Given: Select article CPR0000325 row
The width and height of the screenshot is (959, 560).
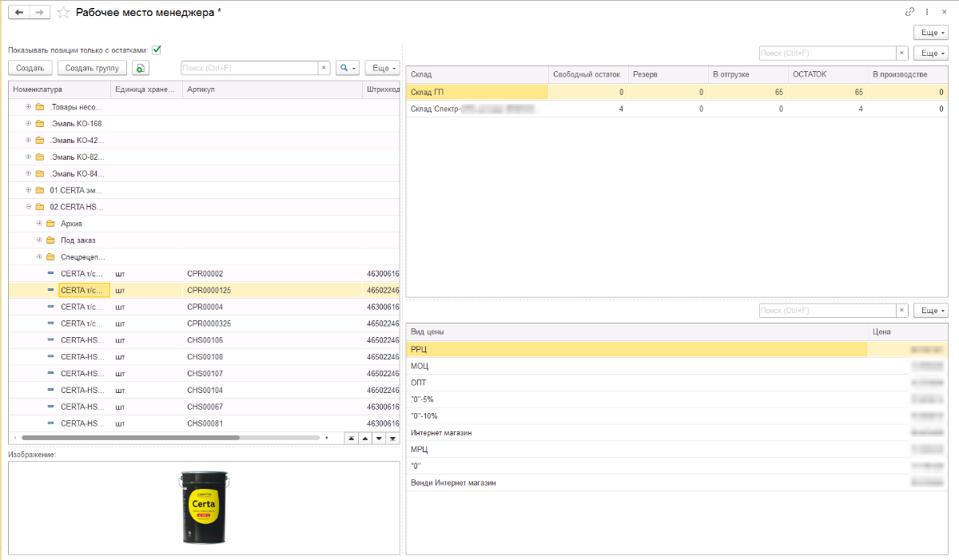Looking at the screenshot, I should [204, 324].
